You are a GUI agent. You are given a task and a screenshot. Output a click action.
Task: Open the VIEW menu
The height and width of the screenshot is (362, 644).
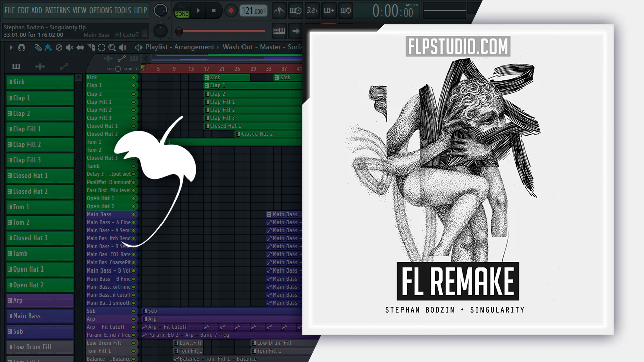79,10
